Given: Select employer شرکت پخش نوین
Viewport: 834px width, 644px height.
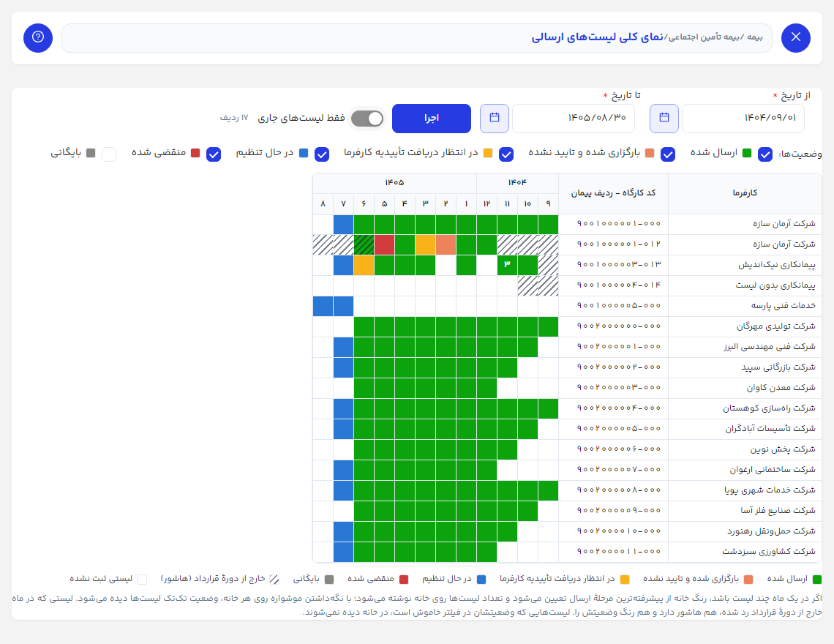Looking at the screenshot, I should (783, 449).
